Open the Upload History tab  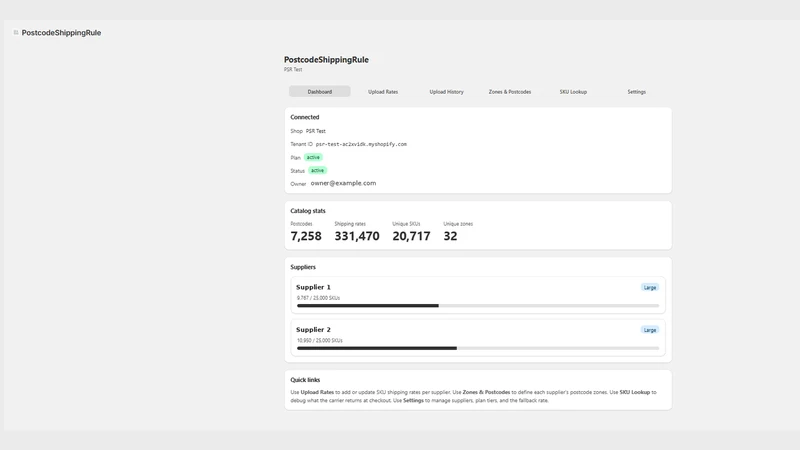[446, 92]
